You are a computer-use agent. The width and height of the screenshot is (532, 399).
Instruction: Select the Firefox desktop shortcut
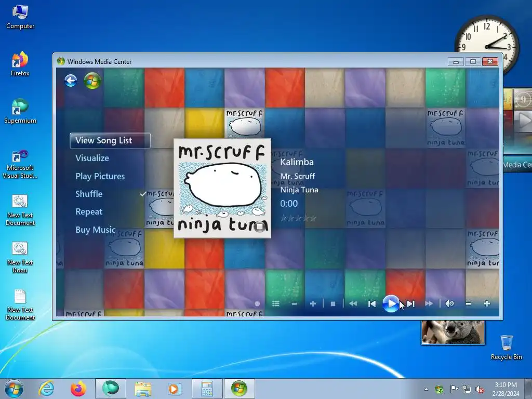[20, 64]
